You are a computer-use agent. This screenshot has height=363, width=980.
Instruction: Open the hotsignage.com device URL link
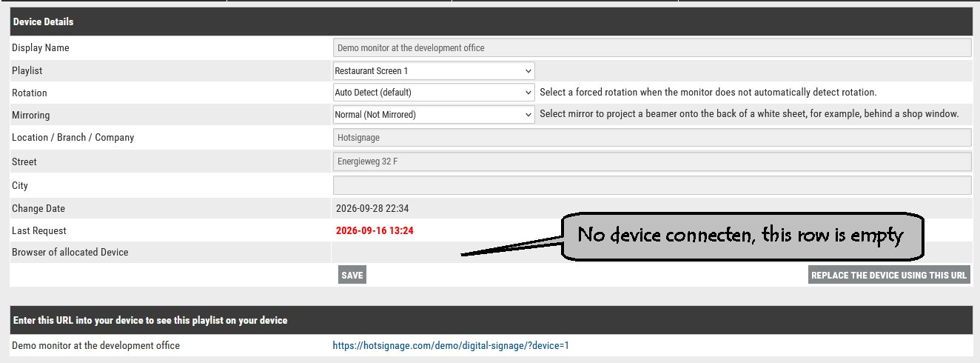[x=451, y=345]
